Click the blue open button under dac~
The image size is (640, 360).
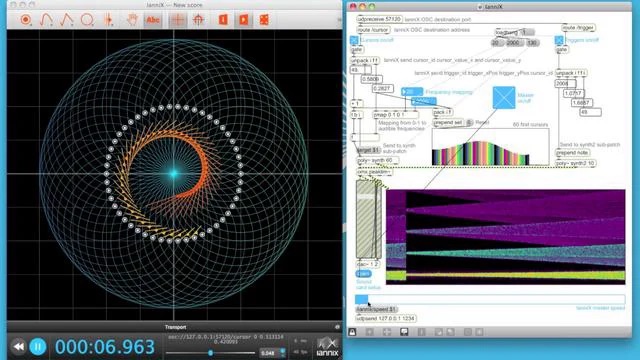[363, 273]
